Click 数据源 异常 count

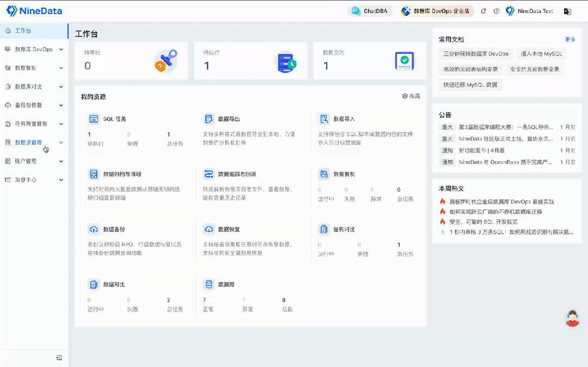244,300
